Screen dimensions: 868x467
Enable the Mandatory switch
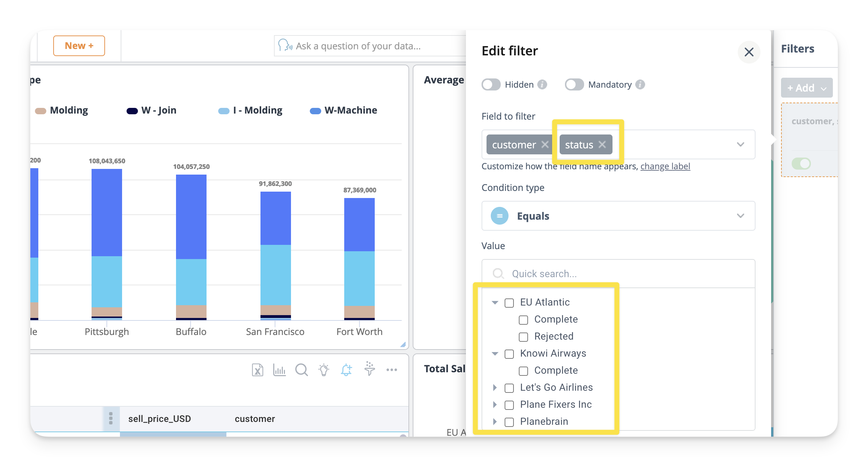[574, 84]
